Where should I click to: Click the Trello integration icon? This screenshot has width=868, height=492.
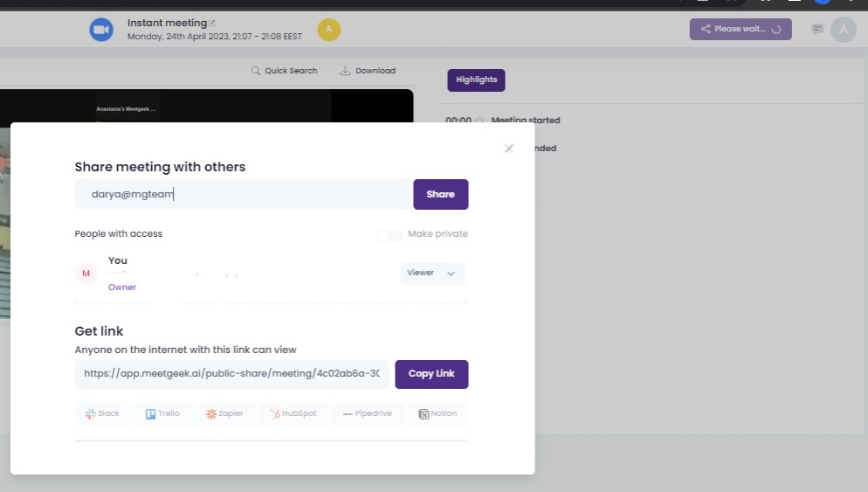163,413
